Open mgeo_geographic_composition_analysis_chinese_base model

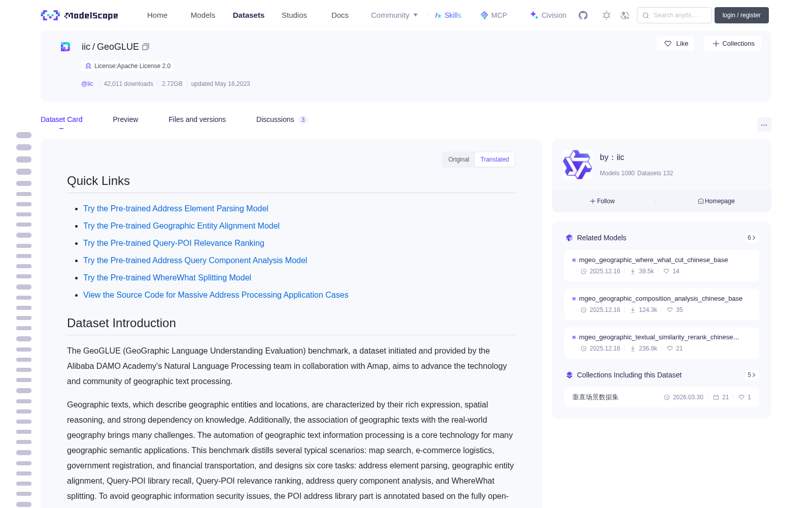click(x=662, y=304)
